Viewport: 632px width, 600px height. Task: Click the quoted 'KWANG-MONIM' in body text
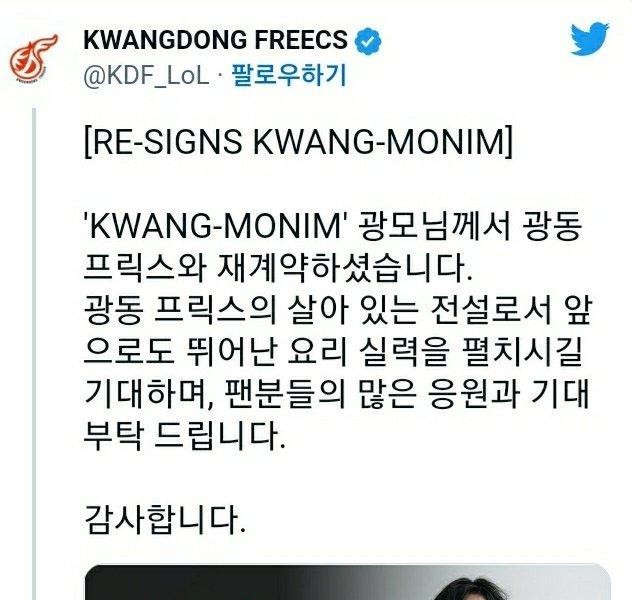(x=216, y=226)
